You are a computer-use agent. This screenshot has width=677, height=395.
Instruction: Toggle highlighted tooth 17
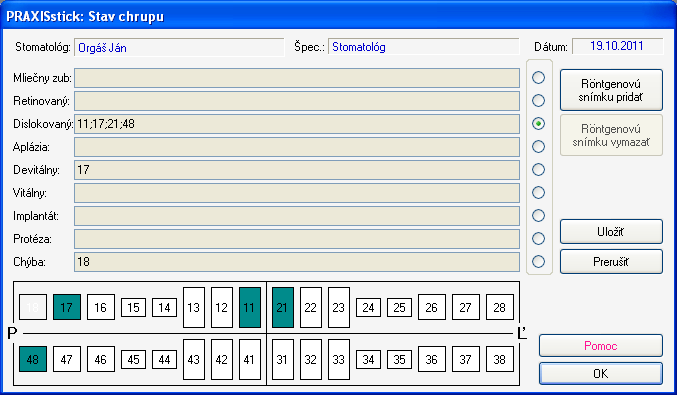pos(66,307)
